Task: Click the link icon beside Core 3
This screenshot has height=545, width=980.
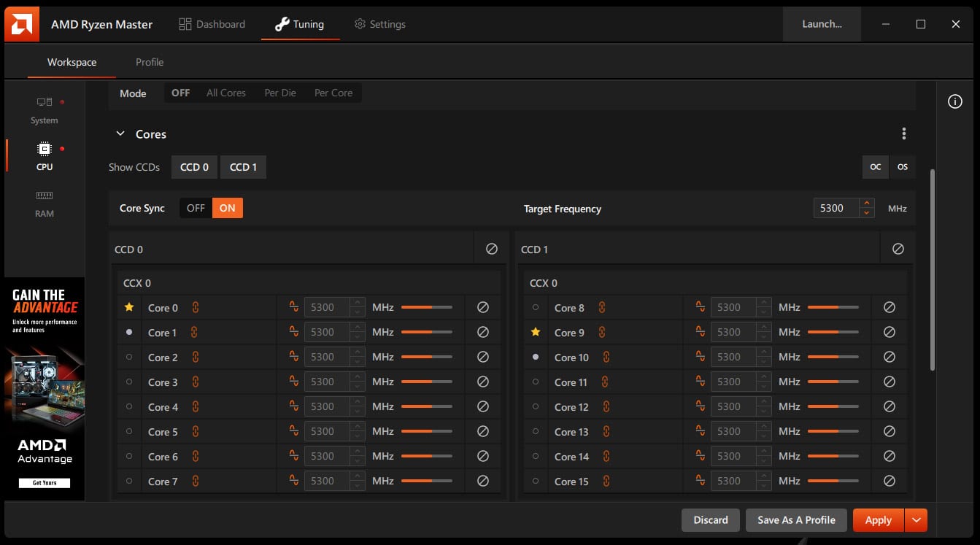Action: tap(195, 382)
